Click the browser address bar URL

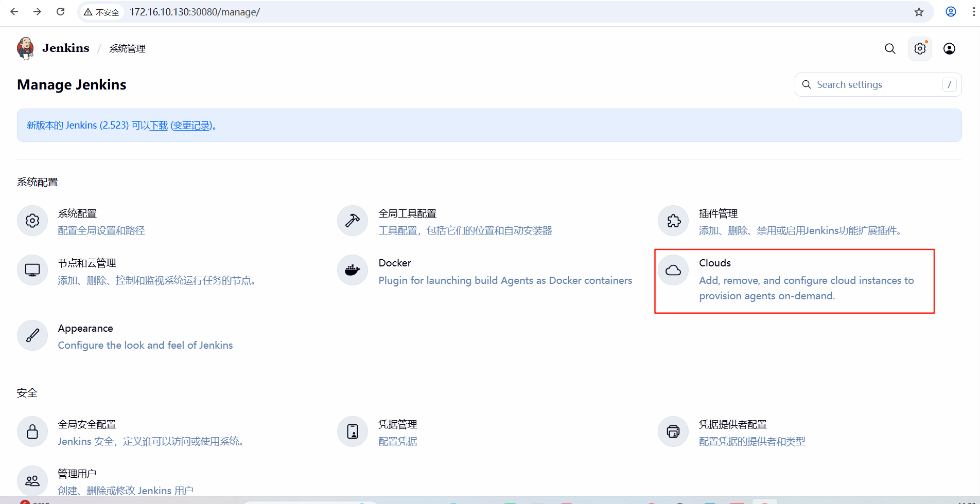[195, 12]
